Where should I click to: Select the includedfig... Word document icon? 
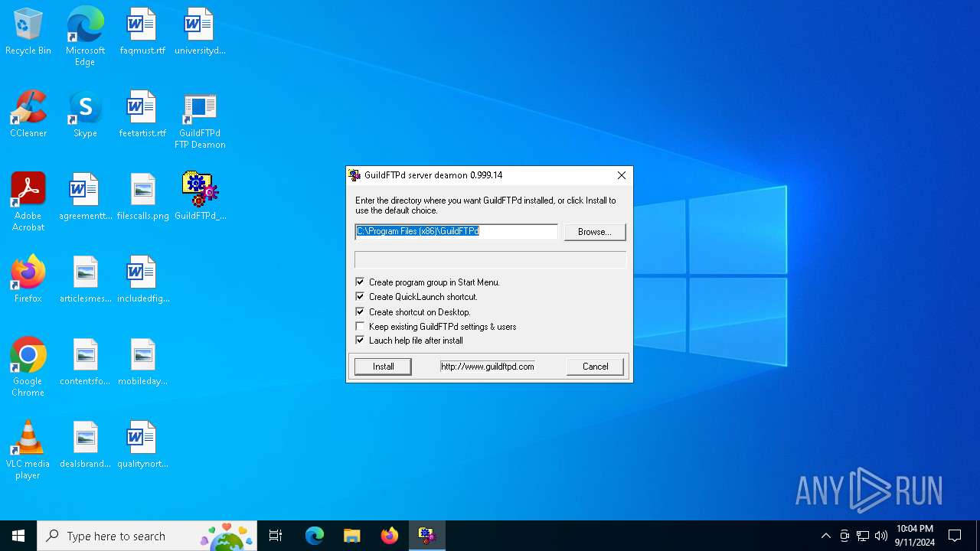(142, 280)
